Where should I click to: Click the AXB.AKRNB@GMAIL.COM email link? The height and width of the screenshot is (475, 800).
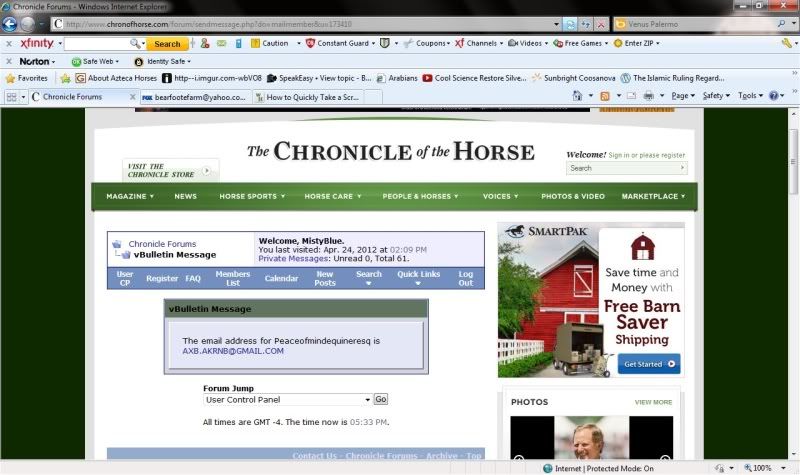coord(233,351)
